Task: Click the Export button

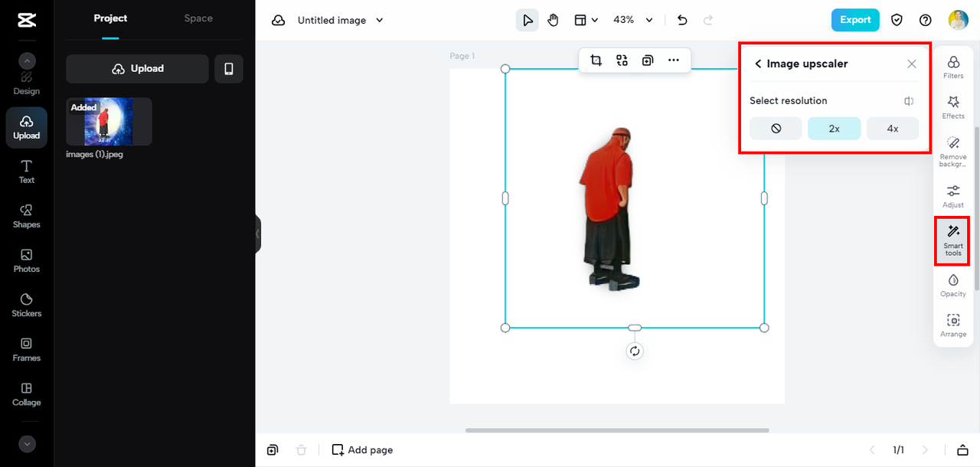Action: (x=855, y=21)
